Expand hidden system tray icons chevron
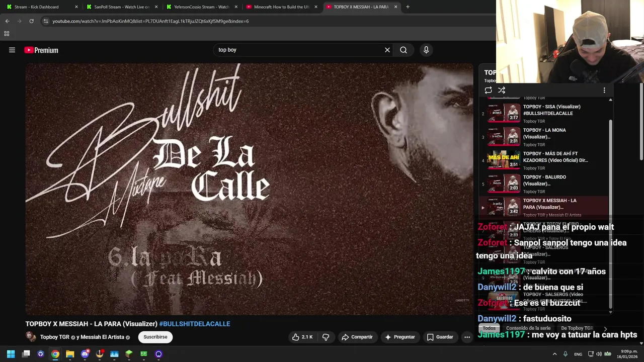The height and width of the screenshot is (362, 644). tap(555, 354)
